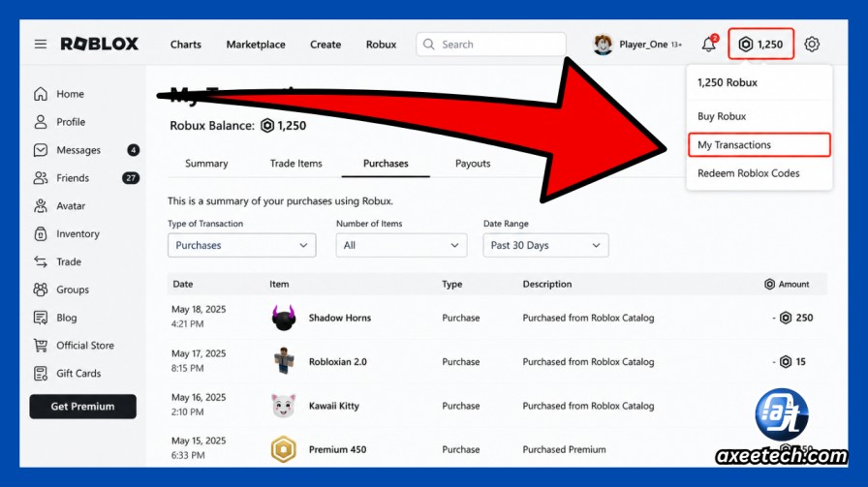Click the Roblox logo
868x487 pixels.
point(100,44)
